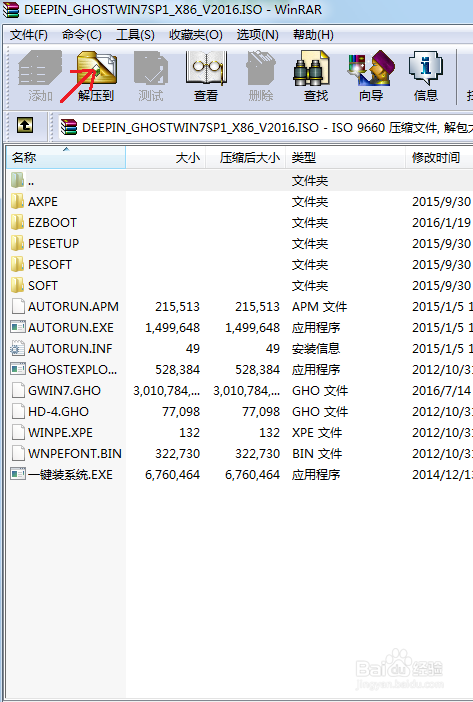The image size is (473, 702).
Task: Click the 一键装系统.EXE application icon
Action: [x=18, y=474]
